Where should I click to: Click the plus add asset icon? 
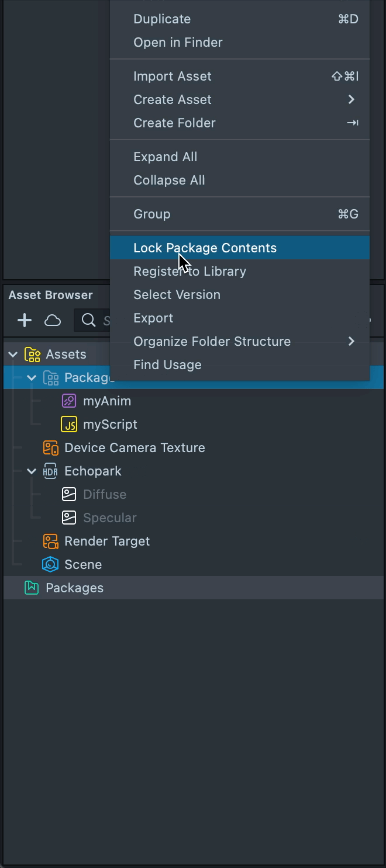[24, 320]
